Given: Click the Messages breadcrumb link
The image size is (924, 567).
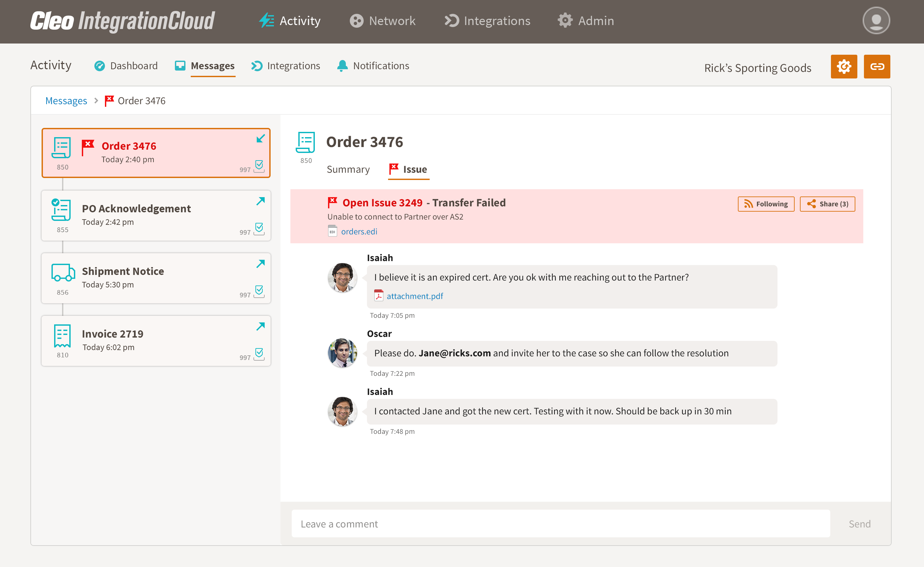Looking at the screenshot, I should (x=66, y=100).
